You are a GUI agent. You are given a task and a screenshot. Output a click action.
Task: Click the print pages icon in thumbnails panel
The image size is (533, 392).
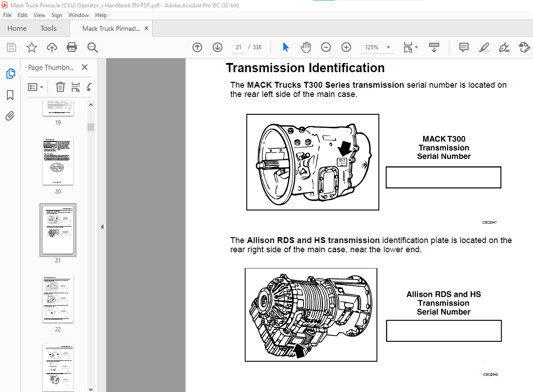click(x=75, y=87)
